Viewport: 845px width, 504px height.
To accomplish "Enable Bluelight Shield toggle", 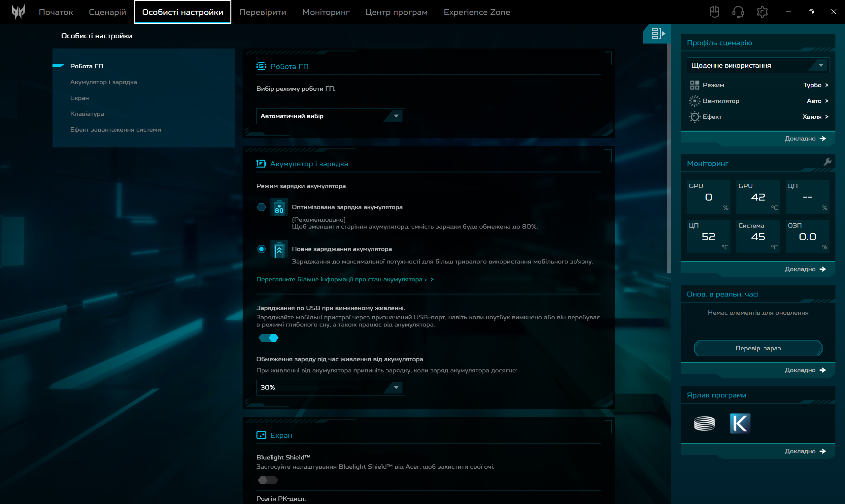I will coord(268,480).
